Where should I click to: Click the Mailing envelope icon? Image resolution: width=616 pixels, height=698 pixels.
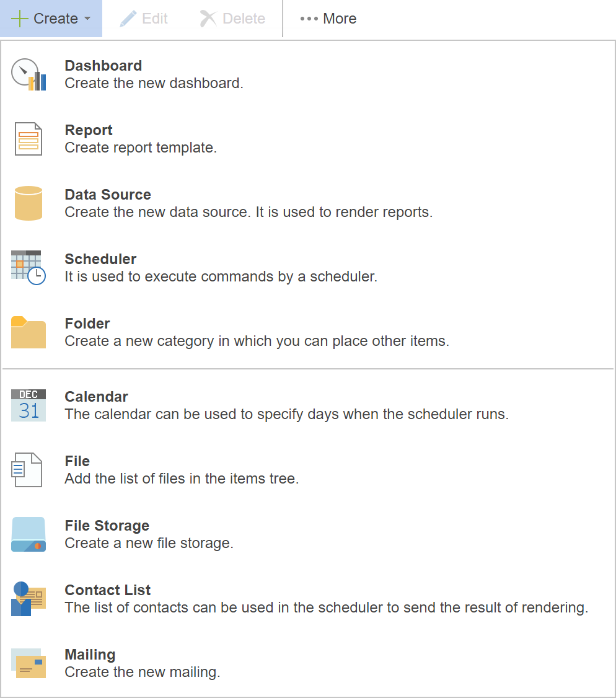point(29,663)
